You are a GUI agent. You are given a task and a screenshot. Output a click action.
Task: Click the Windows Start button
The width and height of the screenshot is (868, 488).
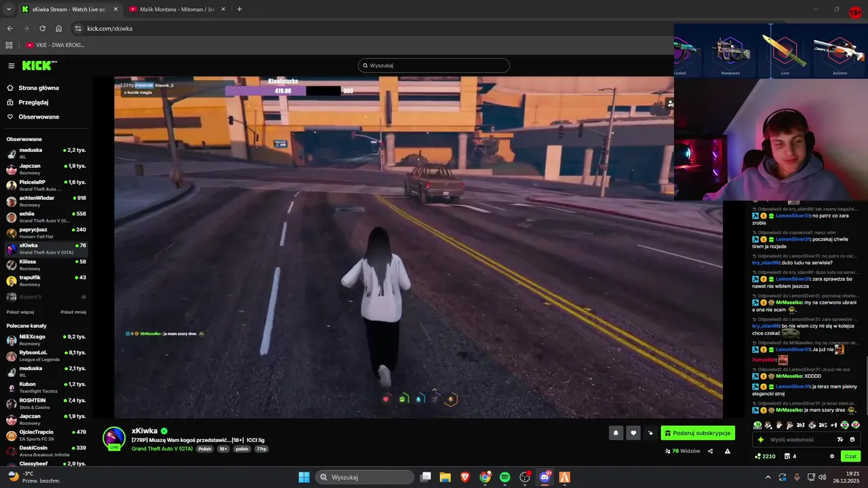click(x=304, y=477)
